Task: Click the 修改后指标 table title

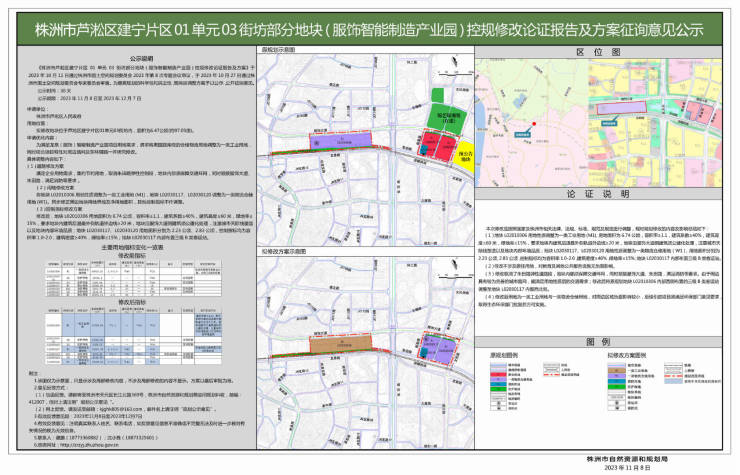Action: 132,302
